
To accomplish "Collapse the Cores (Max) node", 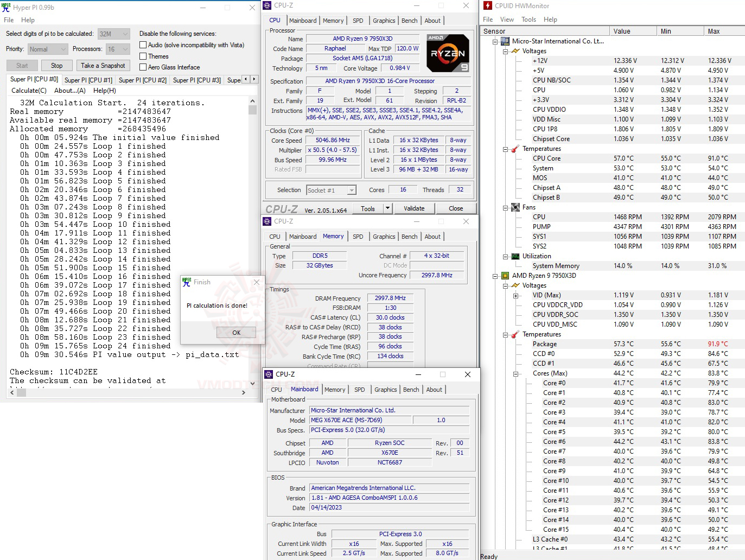I will (x=516, y=373).
